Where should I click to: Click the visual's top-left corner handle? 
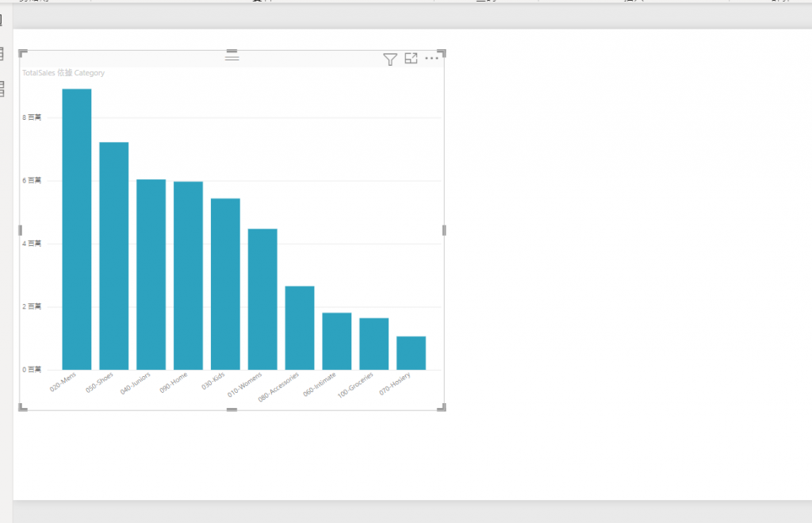(x=22, y=53)
